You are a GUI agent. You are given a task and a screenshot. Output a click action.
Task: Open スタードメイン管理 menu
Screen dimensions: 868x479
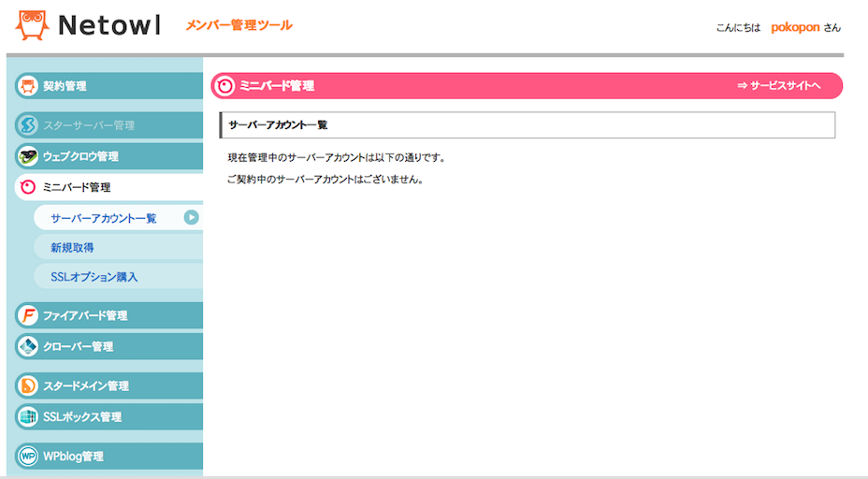coord(109,385)
